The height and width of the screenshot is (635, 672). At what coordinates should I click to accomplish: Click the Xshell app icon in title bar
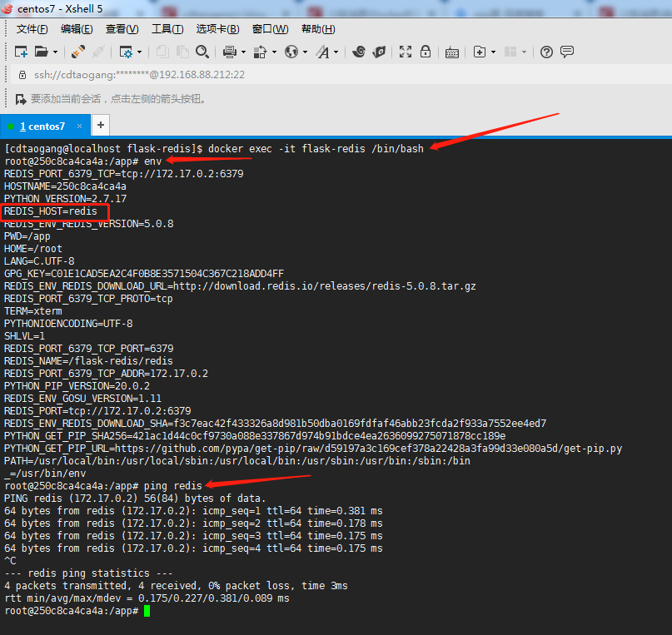[7, 8]
